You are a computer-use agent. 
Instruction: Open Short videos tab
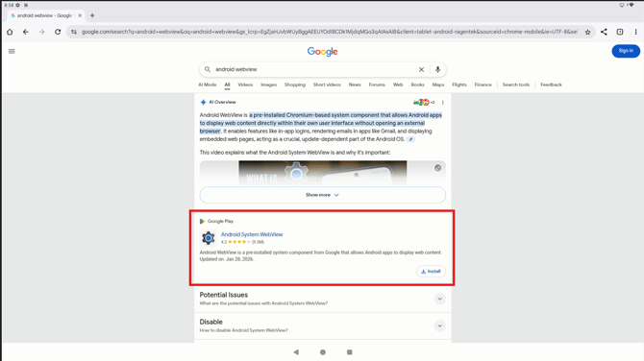[327, 84]
